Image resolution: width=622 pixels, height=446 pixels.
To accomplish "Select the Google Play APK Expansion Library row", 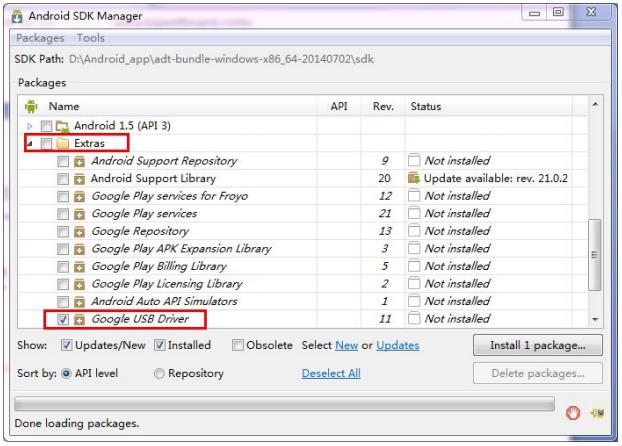I will 302,249.
